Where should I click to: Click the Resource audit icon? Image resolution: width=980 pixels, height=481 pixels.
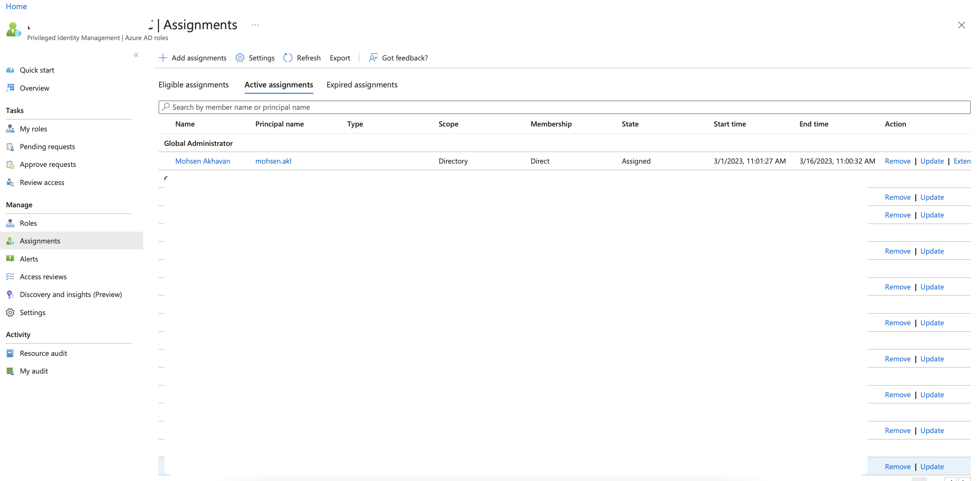[10, 353]
